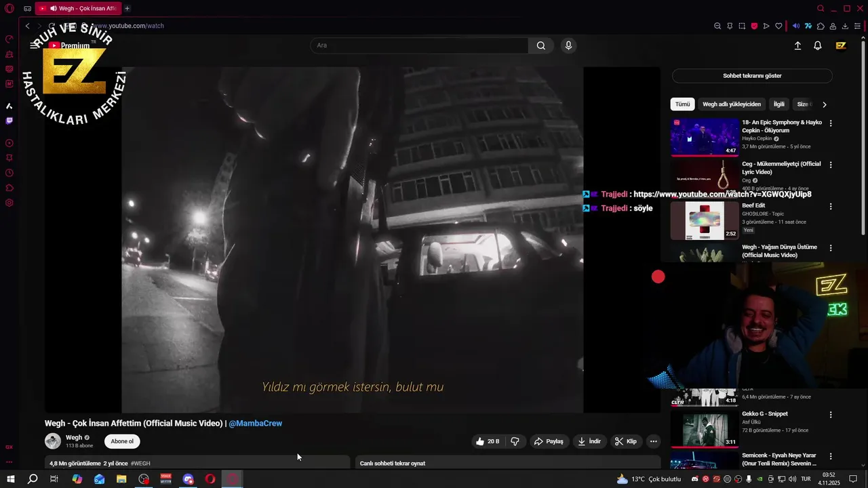Open the YouTube notifications bell
868x488 pixels.
(x=818, y=45)
